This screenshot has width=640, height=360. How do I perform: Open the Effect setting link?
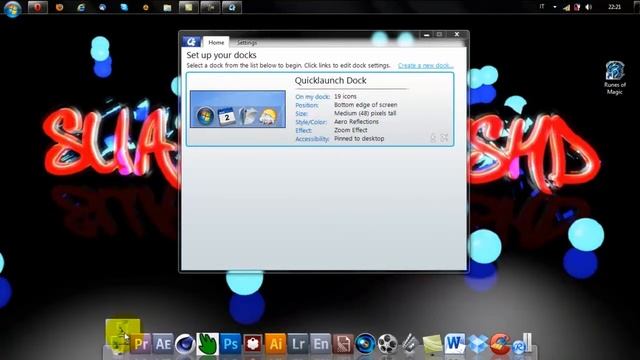[x=304, y=131]
